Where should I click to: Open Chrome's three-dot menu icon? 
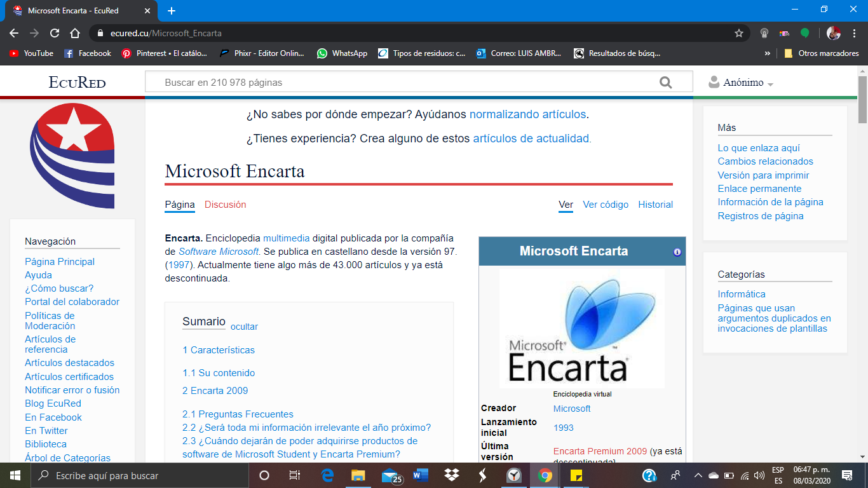(x=855, y=33)
